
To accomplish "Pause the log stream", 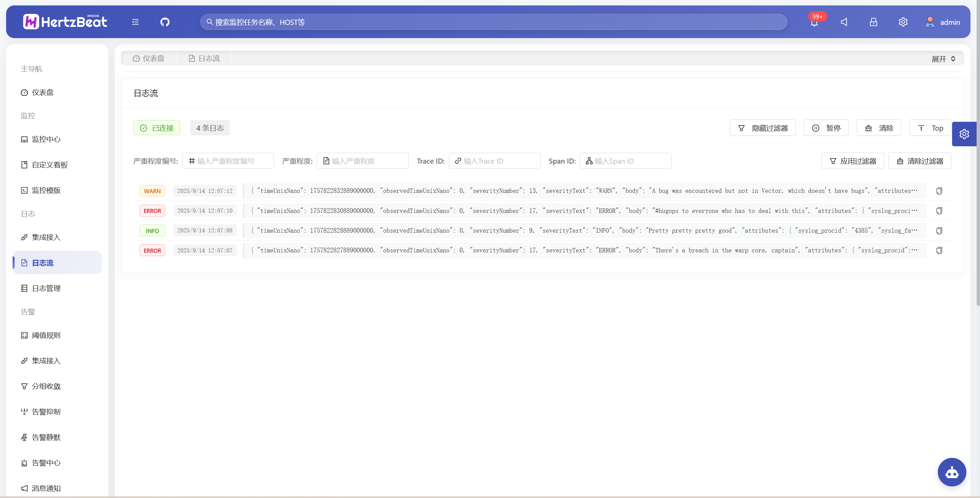I will pyautogui.click(x=826, y=128).
